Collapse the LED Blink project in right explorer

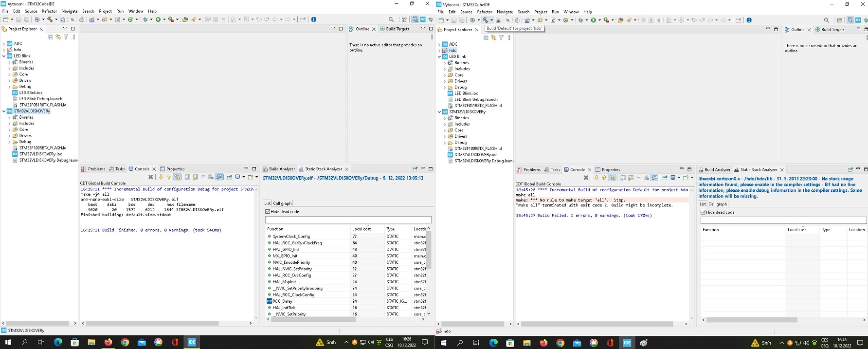[x=439, y=56]
